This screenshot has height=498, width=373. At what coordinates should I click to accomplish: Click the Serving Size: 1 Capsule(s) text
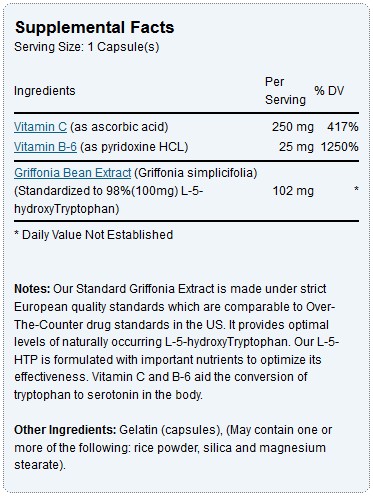coord(87,47)
